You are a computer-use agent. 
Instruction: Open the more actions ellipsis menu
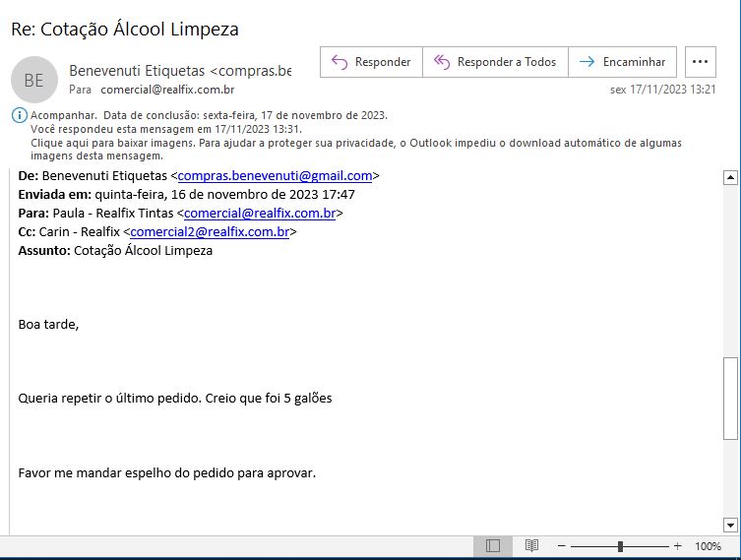point(700,62)
